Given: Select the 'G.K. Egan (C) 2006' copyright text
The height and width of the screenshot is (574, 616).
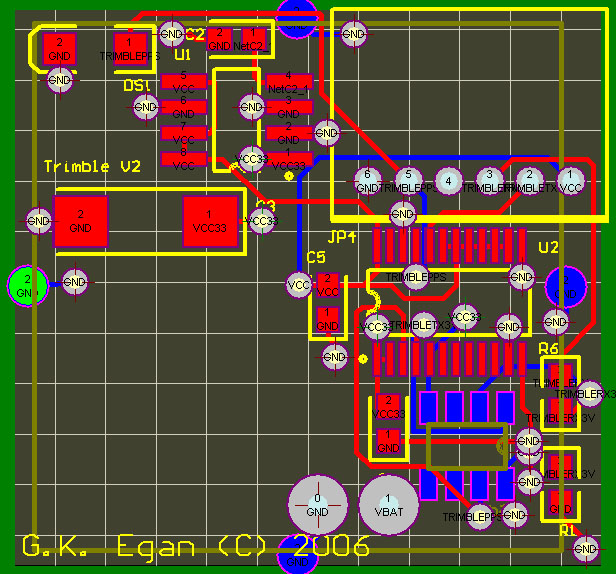Looking at the screenshot, I should [x=196, y=547].
